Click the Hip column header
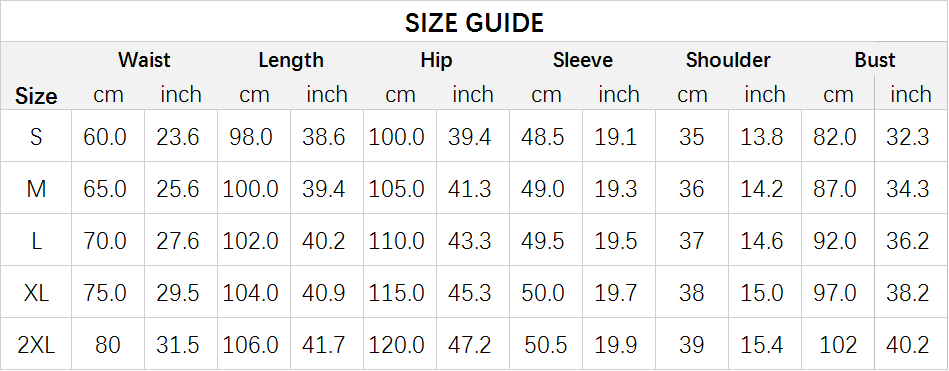Viewport: 949px width, 371px height. click(x=436, y=60)
